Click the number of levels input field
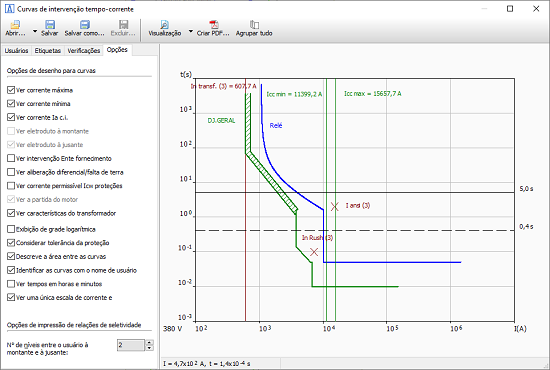550x370 pixels. (131, 345)
